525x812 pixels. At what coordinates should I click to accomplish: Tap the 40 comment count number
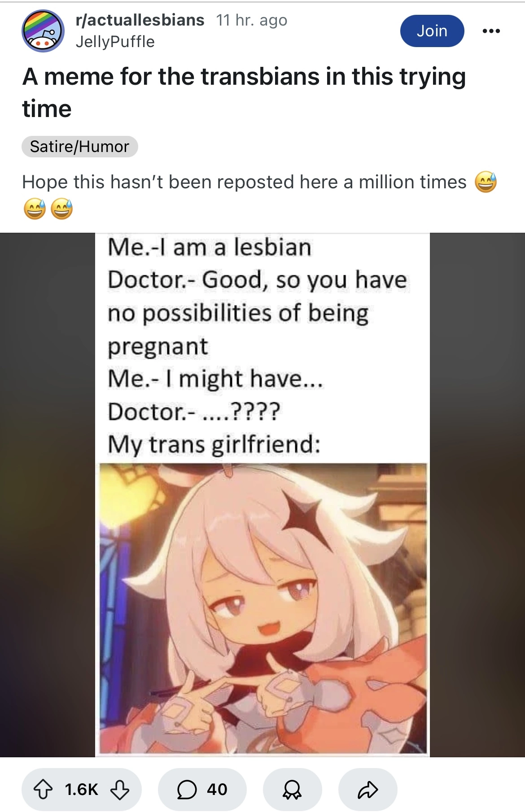coord(217,790)
